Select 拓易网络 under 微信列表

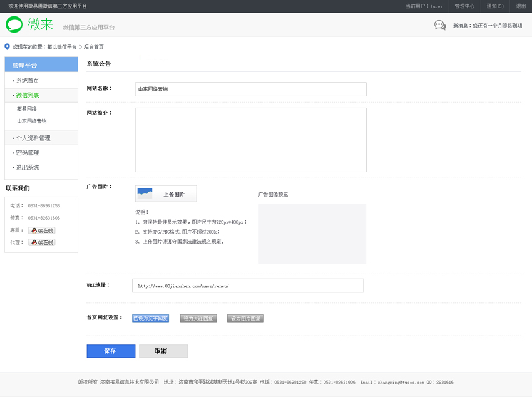(x=27, y=109)
